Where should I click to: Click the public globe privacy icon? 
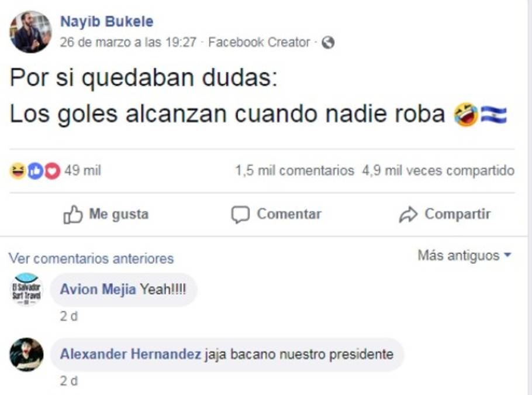click(x=328, y=43)
